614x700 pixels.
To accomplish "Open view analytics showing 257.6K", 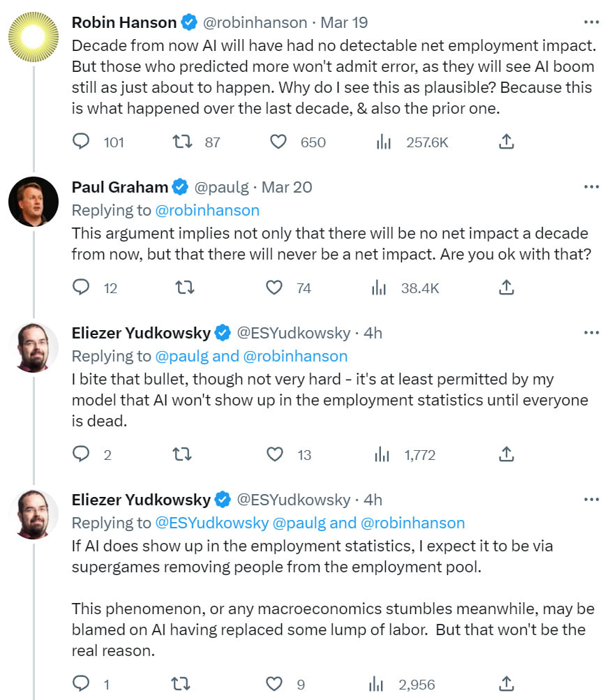I will click(x=383, y=142).
